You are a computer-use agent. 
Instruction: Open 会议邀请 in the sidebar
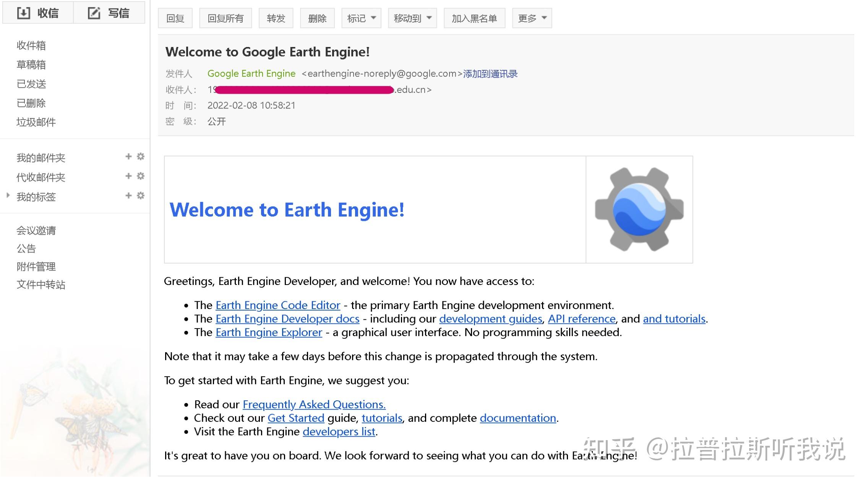(x=36, y=230)
